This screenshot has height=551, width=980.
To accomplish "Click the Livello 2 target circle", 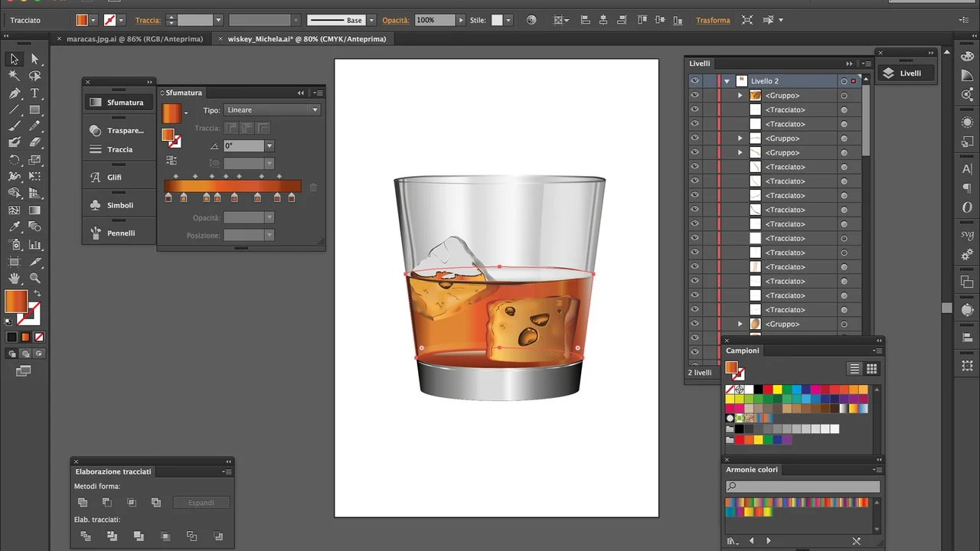I will (844, 81).
